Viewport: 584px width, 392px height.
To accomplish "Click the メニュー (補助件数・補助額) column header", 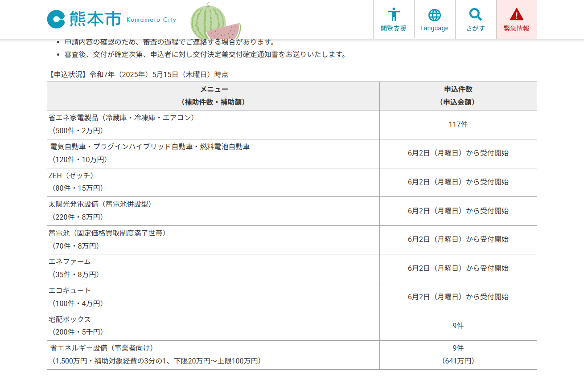I will point(214,96).
